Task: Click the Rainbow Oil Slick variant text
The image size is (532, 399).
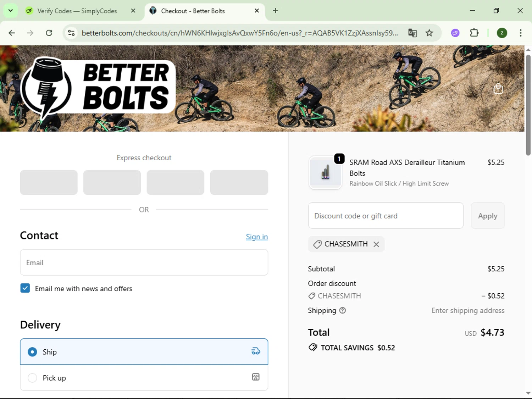Action: point(399,183)
